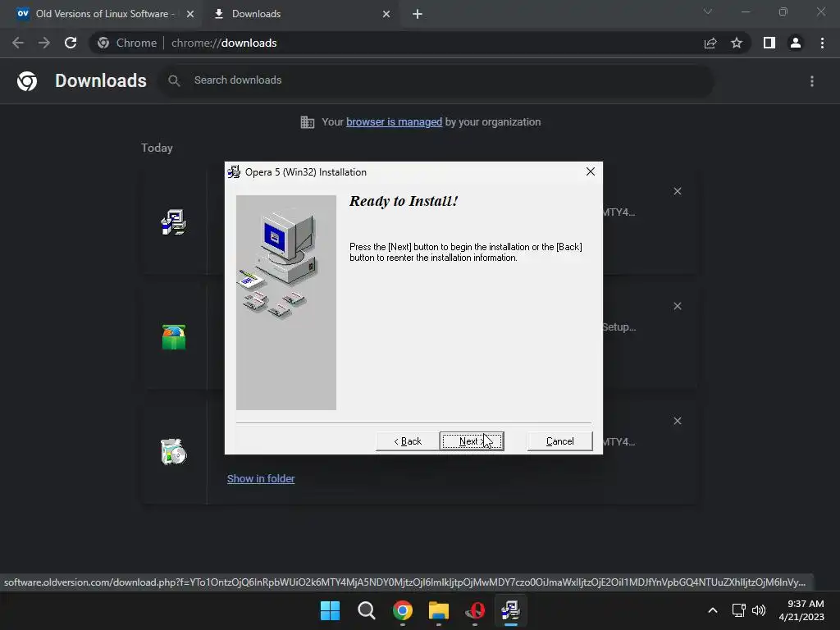The image size is (840, 630).
Task: Click the search magnifier in downloads search
Action: [174, 80]
